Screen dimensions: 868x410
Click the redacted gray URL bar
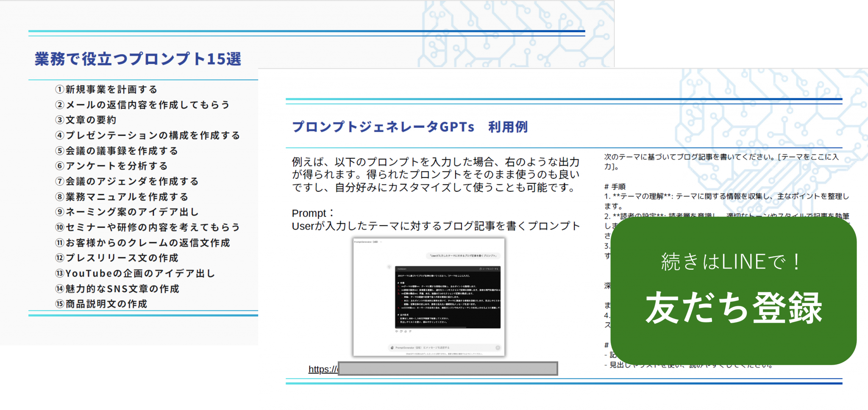coord(447,369)
